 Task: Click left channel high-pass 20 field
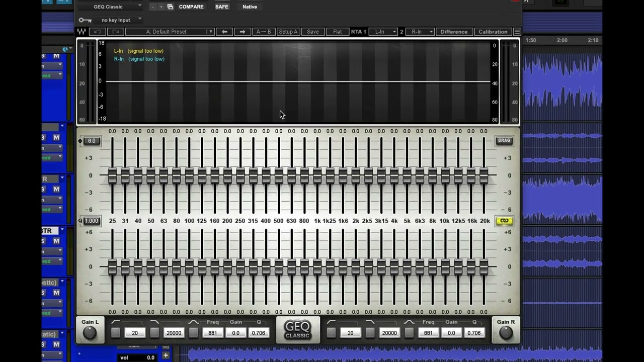135,333
